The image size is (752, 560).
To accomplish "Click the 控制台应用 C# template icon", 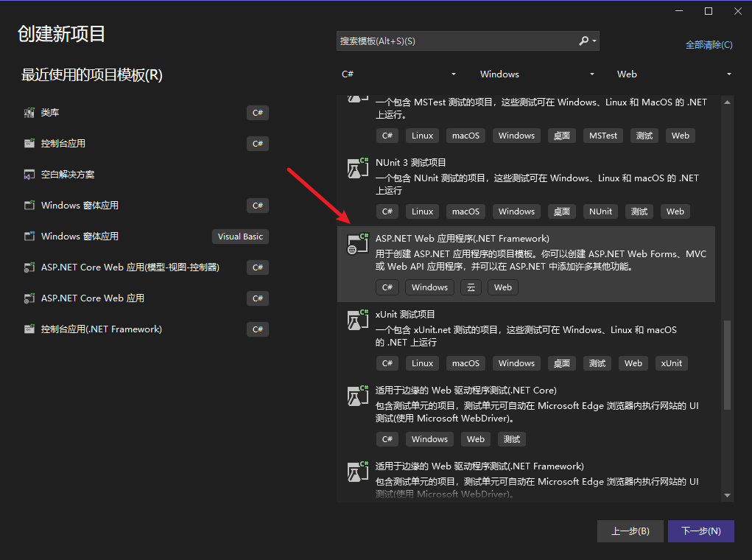I will [x=29, y=144].
